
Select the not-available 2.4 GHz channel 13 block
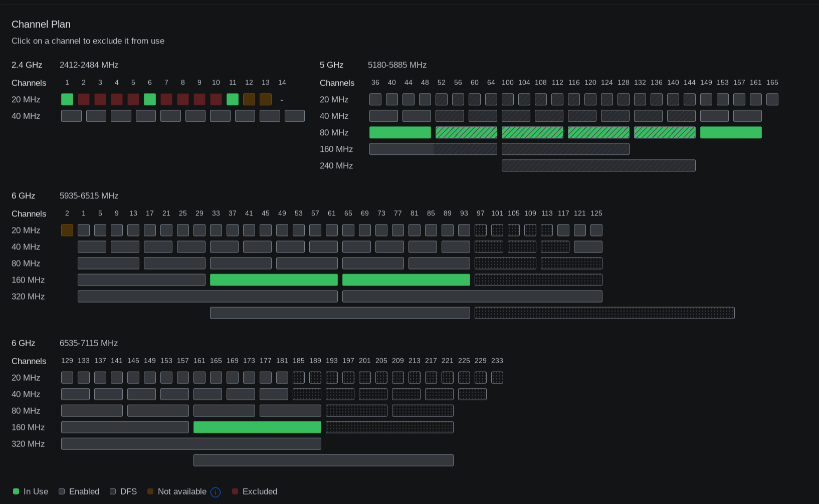[266, 99]
